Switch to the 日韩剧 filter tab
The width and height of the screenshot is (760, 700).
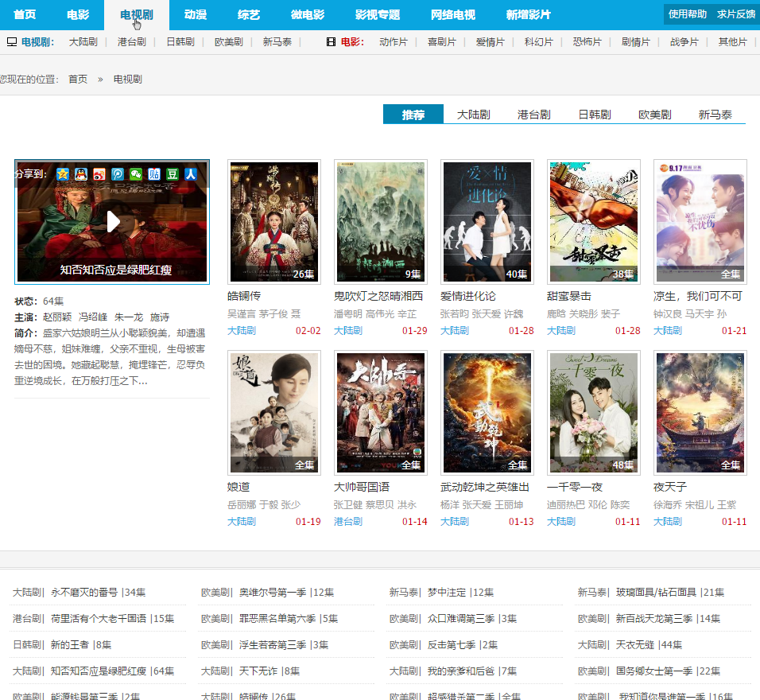click(595, 115)
